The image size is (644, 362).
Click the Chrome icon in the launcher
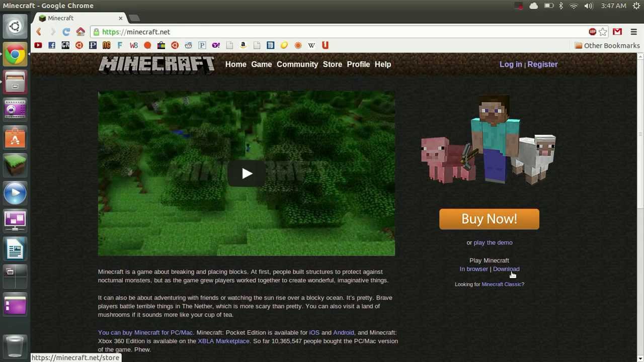(15, 55)
